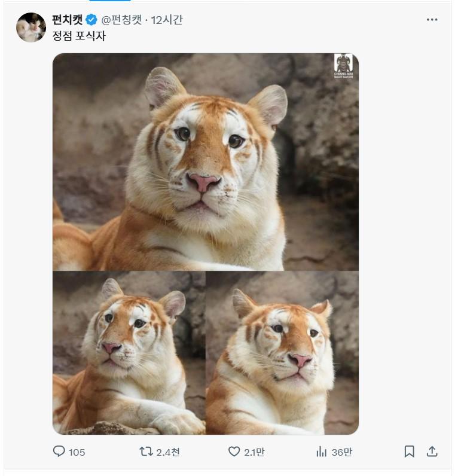Open the 펀치캣 profile avatar
464x476 pixels.
(31, 27)
